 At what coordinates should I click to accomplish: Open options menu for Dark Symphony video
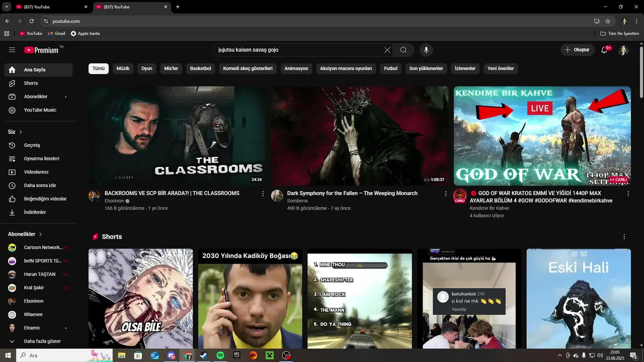(445, 194)
